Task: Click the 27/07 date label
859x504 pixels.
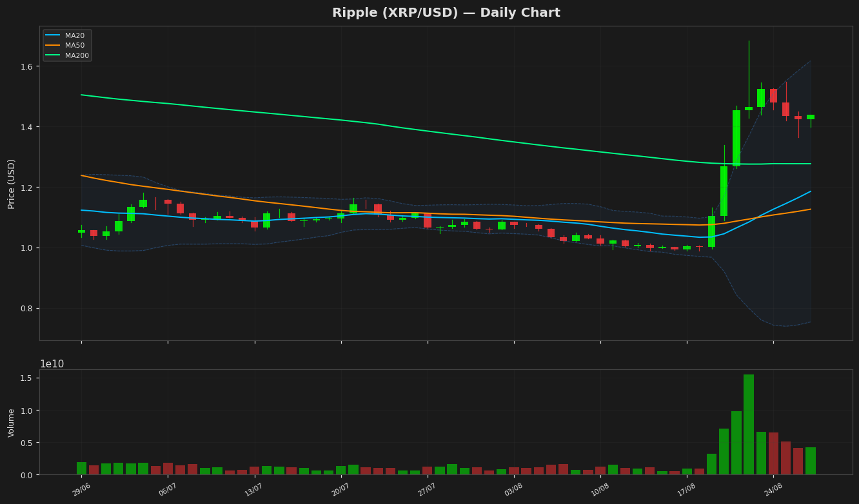Action: pos(427,490)
